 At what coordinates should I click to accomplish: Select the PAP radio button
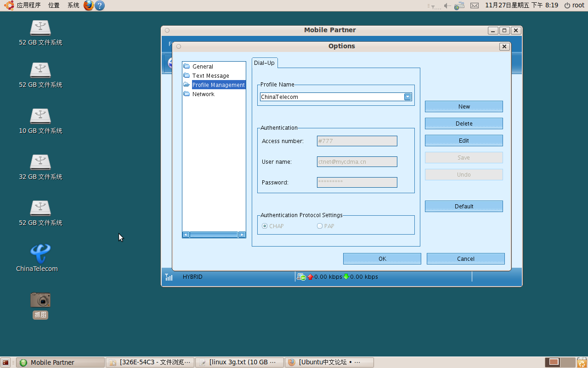(320, 226)
